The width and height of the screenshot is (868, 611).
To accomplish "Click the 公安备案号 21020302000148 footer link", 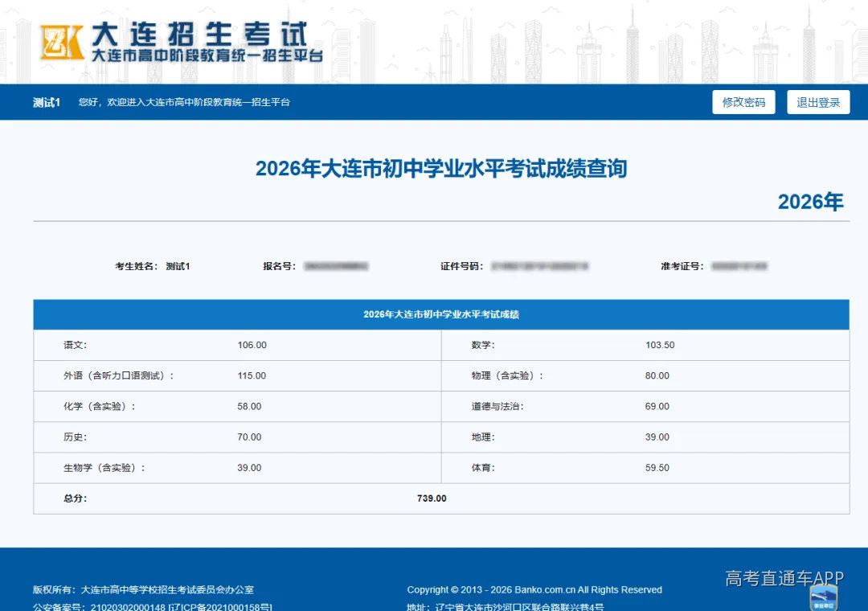I will tap(152, 606).
